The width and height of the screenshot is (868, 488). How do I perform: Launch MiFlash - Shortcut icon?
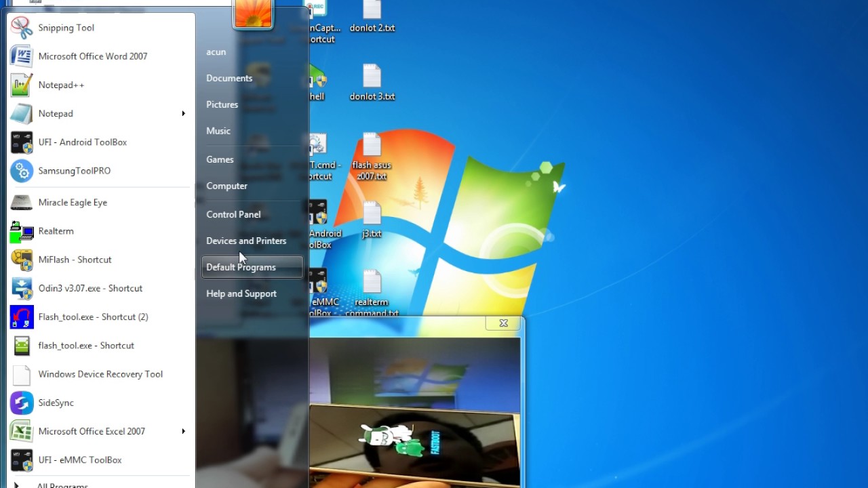coord(22,260)
